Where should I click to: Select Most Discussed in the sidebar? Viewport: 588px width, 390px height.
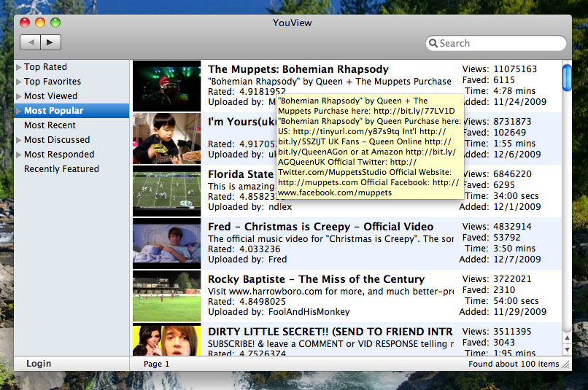[57, 140]
